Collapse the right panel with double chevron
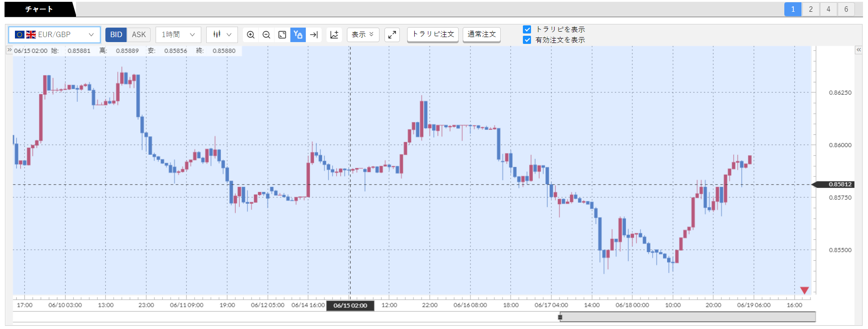Screen dimensions: 868x329 (x=859, y=50)
